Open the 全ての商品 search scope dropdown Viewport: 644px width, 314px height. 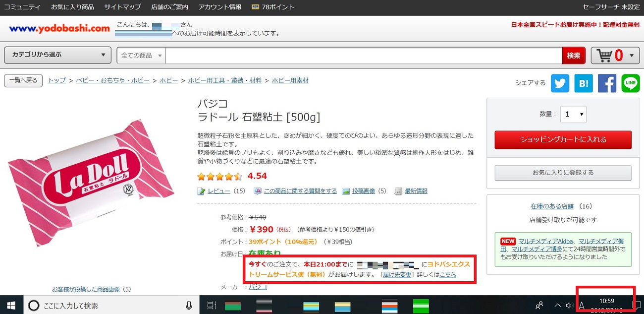[x=142, y=56]
